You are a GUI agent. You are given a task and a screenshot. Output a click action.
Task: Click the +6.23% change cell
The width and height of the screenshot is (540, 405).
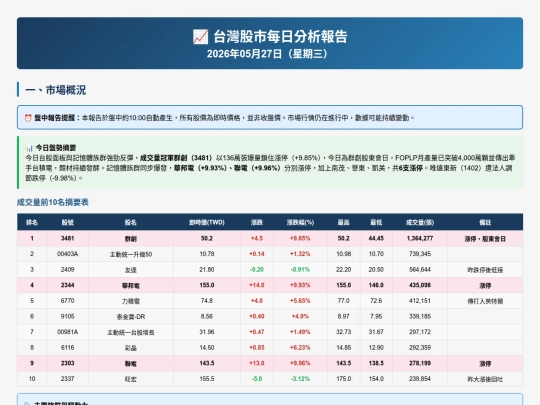(x=300, y=347)
